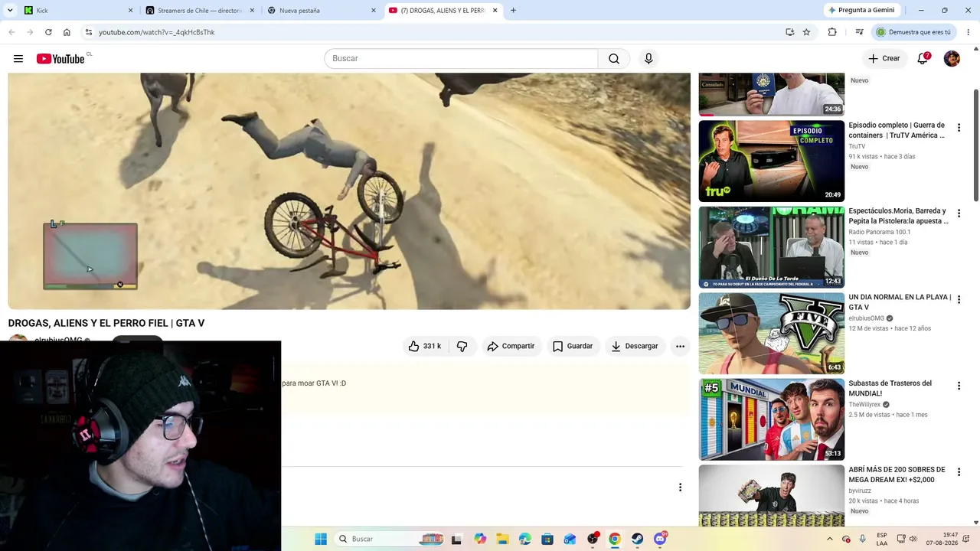
Task: Bookmark this page with the star icon
Action: click(x=806, y=32)
